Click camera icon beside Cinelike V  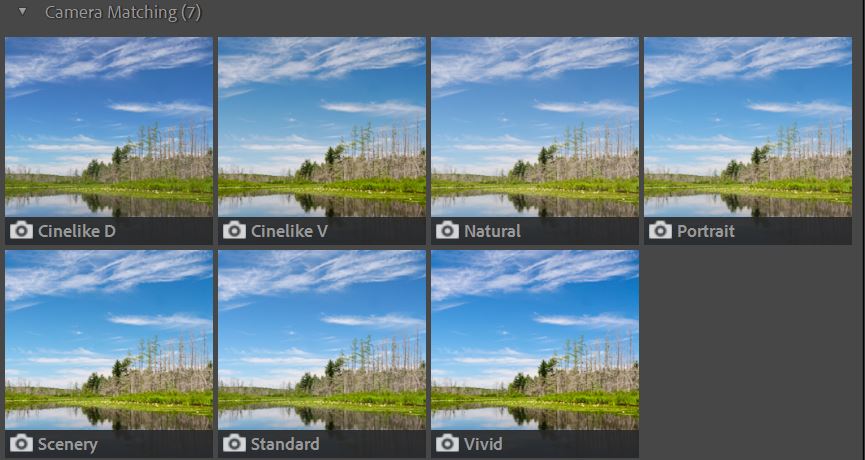(x=234, y=231)
